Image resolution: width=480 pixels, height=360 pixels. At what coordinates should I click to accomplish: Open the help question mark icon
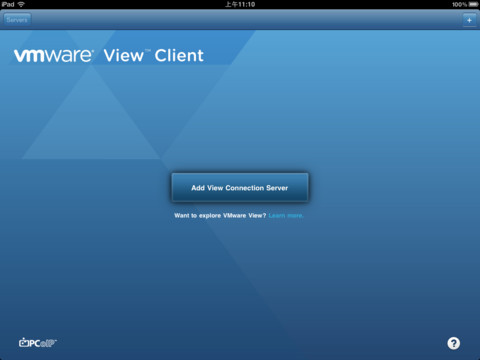point(453,343)
